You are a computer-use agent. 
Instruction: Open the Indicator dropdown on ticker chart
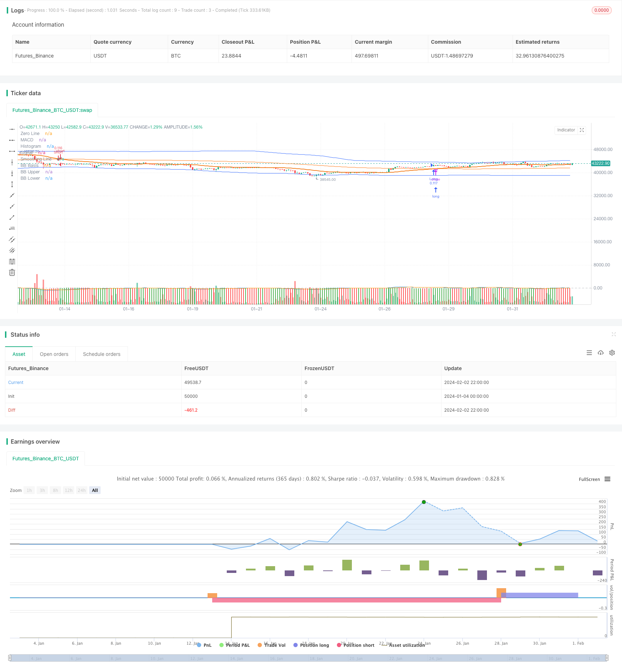(566, 130)
